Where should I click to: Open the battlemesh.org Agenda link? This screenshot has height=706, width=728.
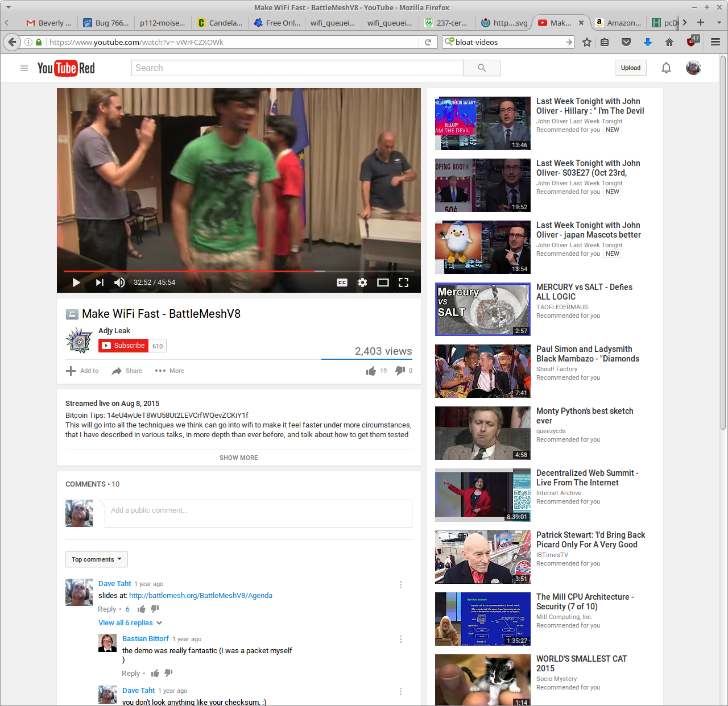[x=200, y=596]
